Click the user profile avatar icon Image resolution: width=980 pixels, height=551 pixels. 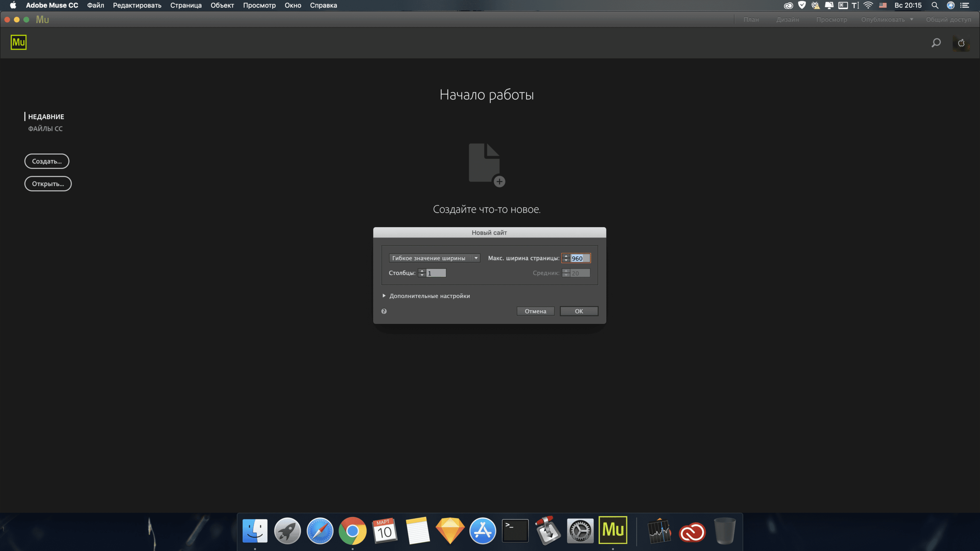(x=961, y=43)
